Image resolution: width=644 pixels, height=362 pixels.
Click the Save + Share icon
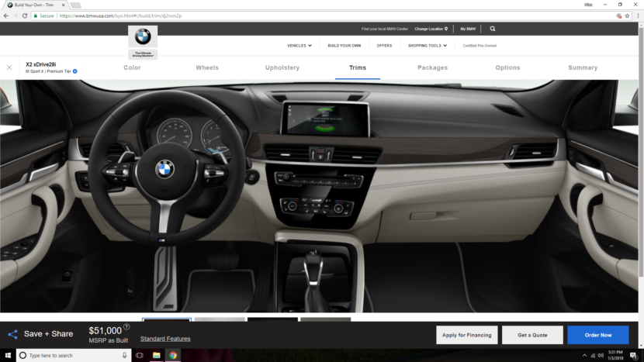[12, 334]
